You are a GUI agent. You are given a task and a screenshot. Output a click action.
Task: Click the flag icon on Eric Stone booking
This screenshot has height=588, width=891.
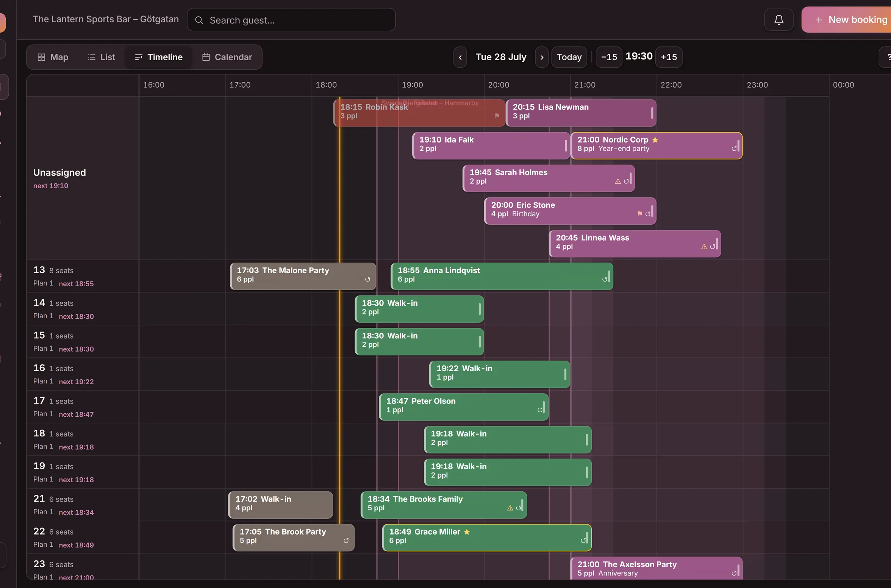tap(640, 214)
